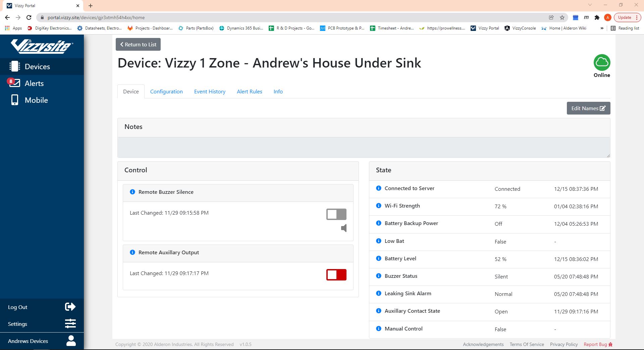Close the Vizzy Portal tab
Image resolution: width=644 pixels, height=350 pixels.
pyautogui.click(x=78, y=6)
